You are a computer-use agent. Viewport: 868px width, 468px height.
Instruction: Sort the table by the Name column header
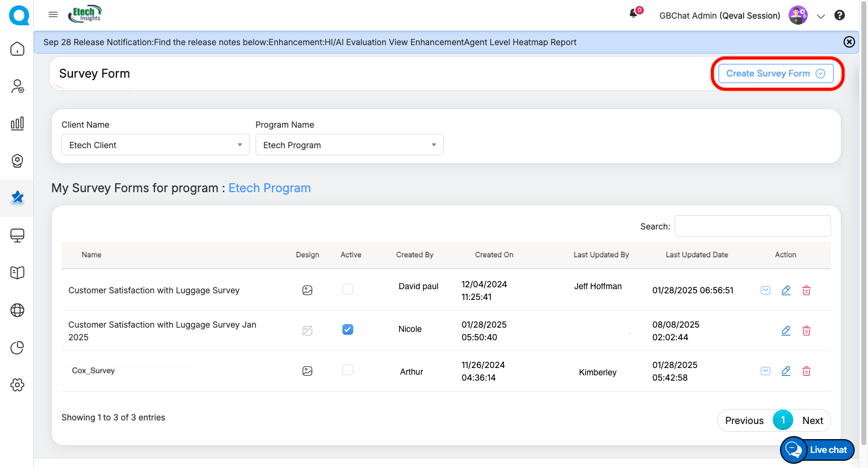coord(92,255)
